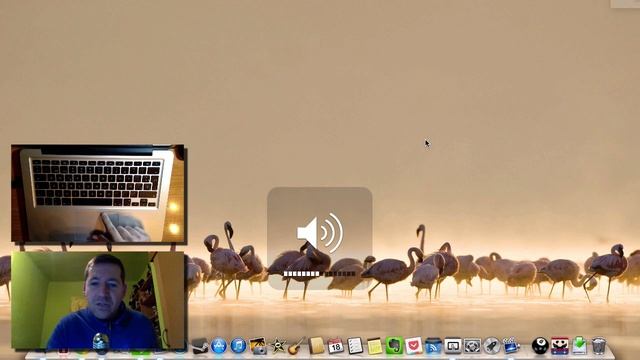Open Launchpad rocket icon in Dock
Screen dimensions: 640x360
[x=491, y=346]
